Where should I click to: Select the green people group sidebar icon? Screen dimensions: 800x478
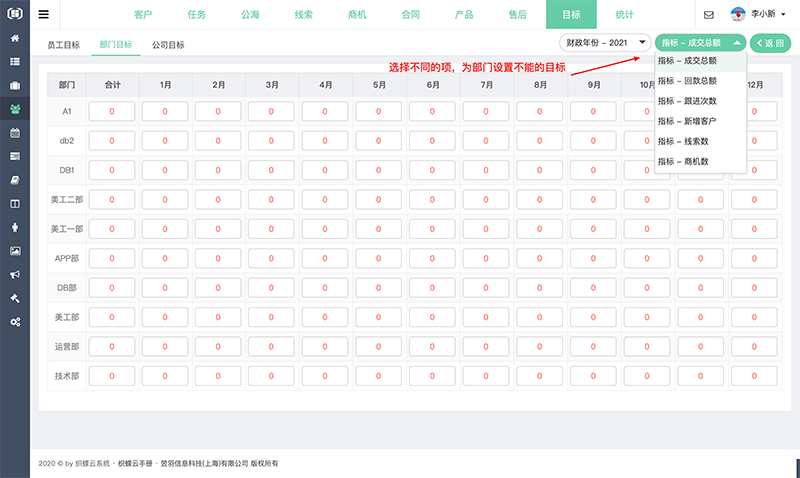[15, 109]
